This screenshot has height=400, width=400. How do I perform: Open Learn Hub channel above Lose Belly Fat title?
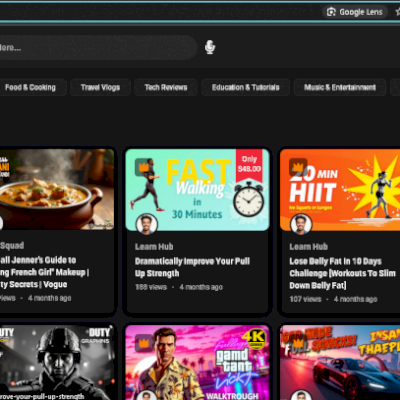click(x=309, y=247)
